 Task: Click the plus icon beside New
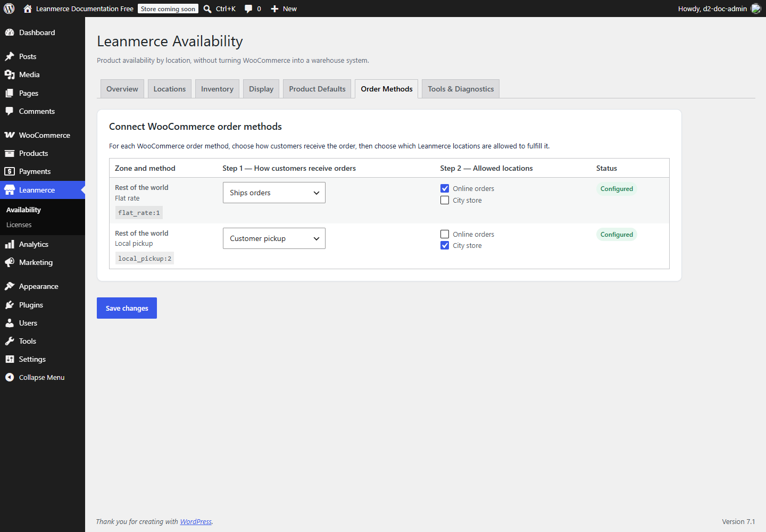274,9
